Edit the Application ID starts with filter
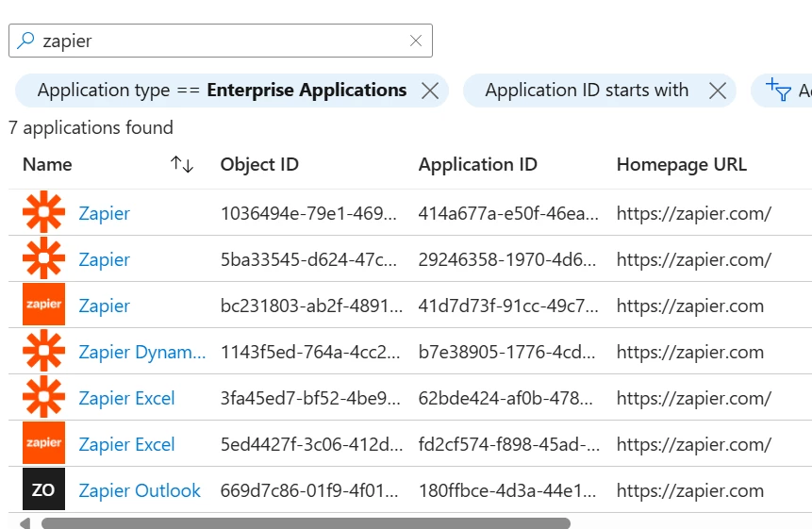 [587, 91]
